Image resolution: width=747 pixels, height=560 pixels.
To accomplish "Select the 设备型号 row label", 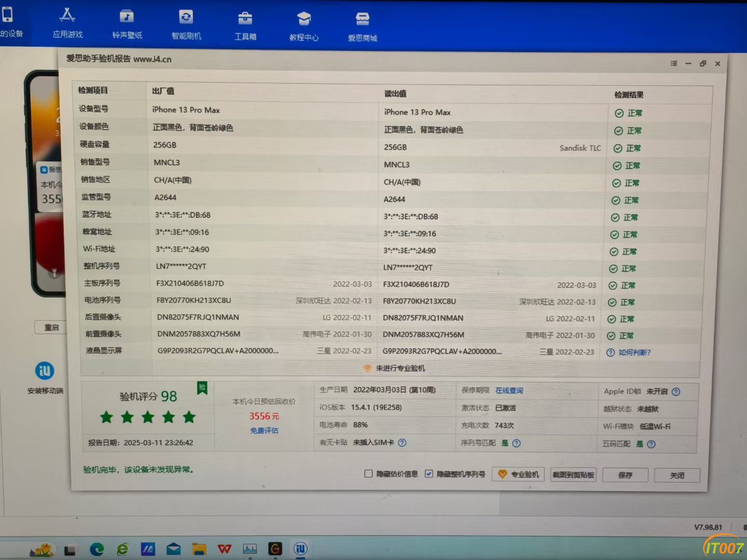I will tap(93, 108).
